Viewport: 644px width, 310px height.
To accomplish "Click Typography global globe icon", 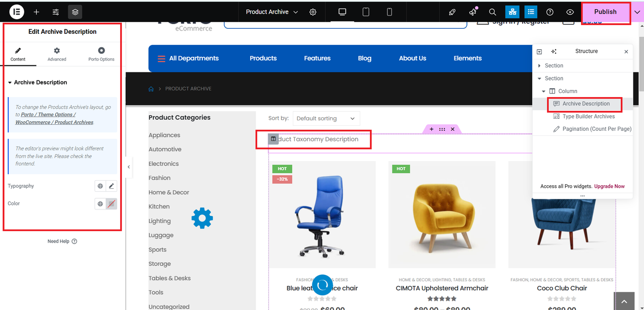I will pyautogui.click(x=100, y=186).
